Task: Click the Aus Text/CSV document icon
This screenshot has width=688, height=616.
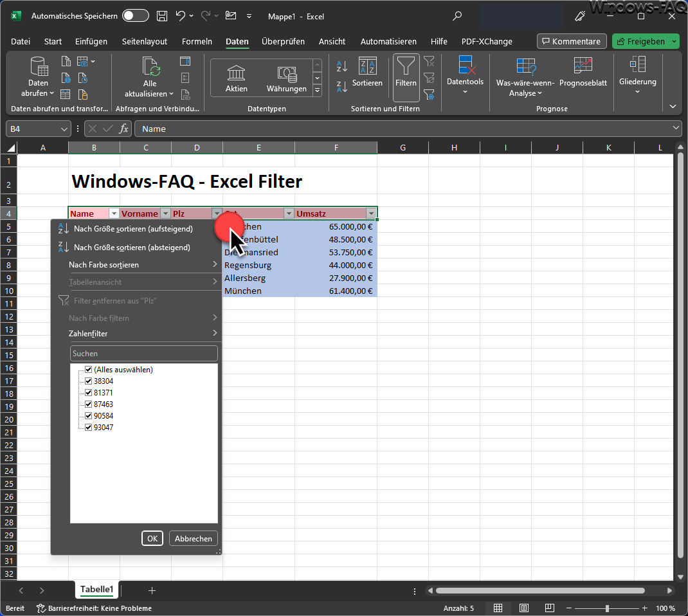Action: (x=66, y=61)
